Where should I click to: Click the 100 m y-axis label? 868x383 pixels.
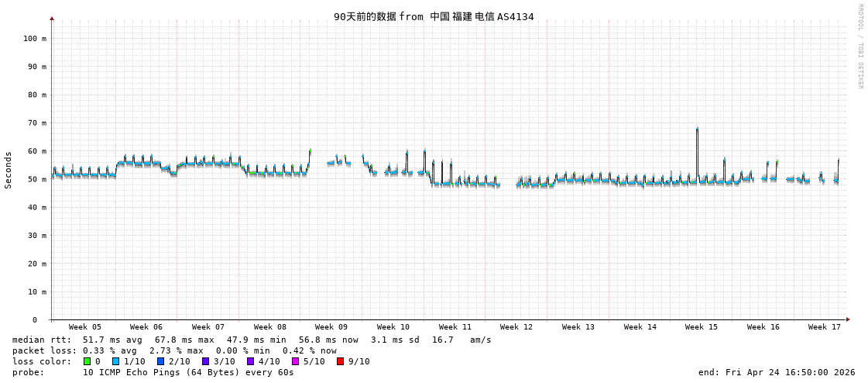click(34, 38)
